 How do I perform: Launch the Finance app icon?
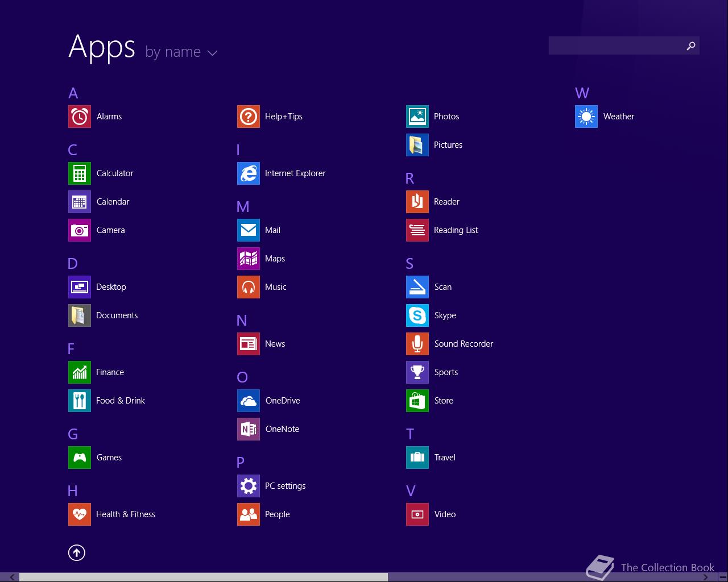click(x=80, y=372)
